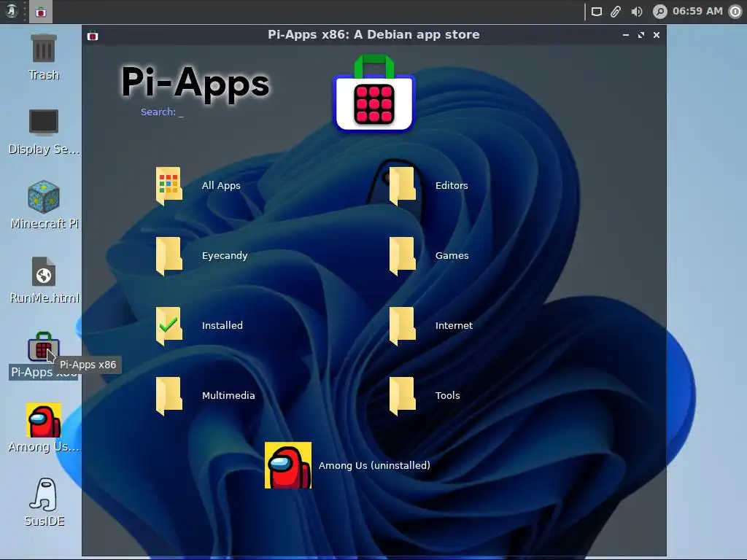
Task: Open the volume speaker tray icon
Action: [x=637, y=12]
